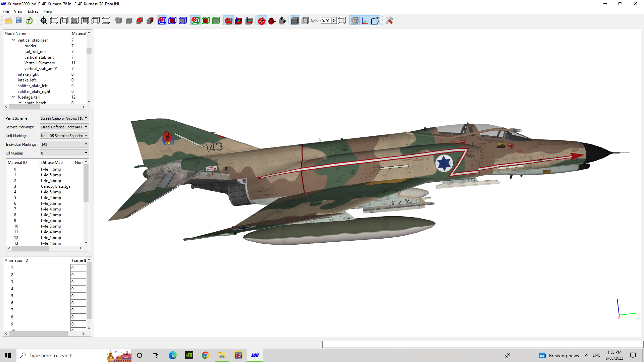Toggle the coordinate axes display icon
The image size is (644, 362).
click(x=365, y=21)
